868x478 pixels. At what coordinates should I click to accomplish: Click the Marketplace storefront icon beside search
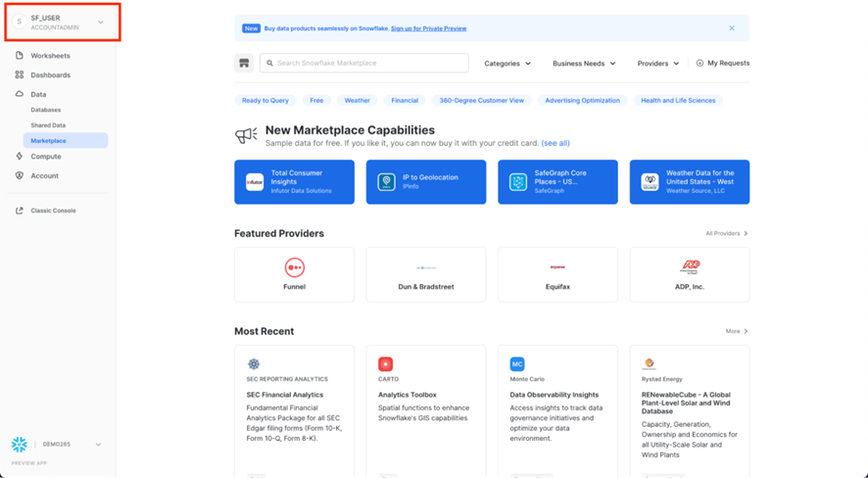(244, 64)
